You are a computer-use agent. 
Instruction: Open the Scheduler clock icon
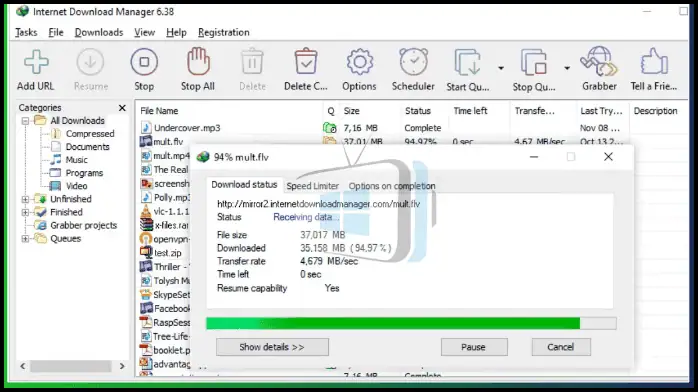[414, 61]
